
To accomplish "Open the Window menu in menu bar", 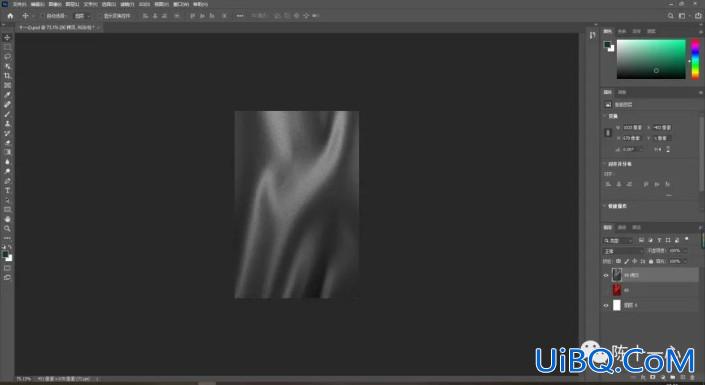I will (x=181, y=4).
